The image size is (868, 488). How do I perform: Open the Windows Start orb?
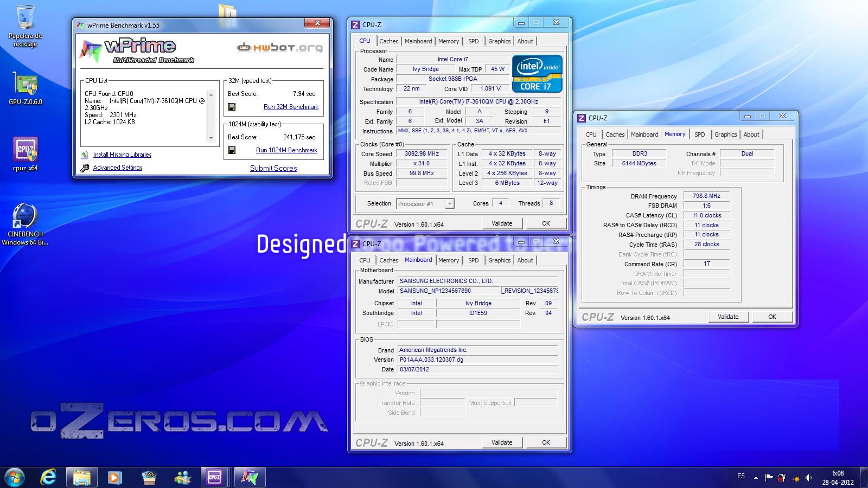pyautogui.click(x=15, y=477)
